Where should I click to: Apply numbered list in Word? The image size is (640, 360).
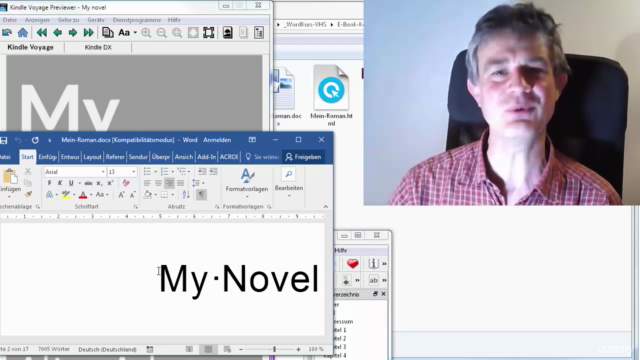tap(164, 171)
